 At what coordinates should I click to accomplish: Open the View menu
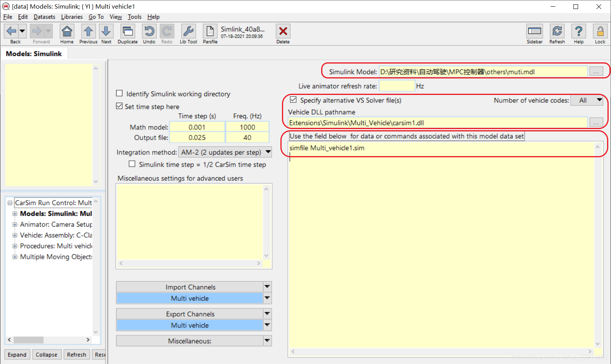(116, 17)
